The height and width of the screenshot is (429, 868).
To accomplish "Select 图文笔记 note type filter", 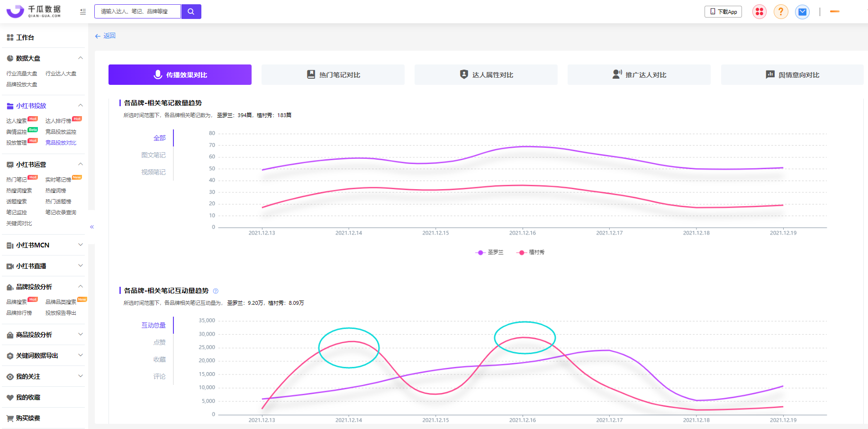I will [x=154, y=155].
